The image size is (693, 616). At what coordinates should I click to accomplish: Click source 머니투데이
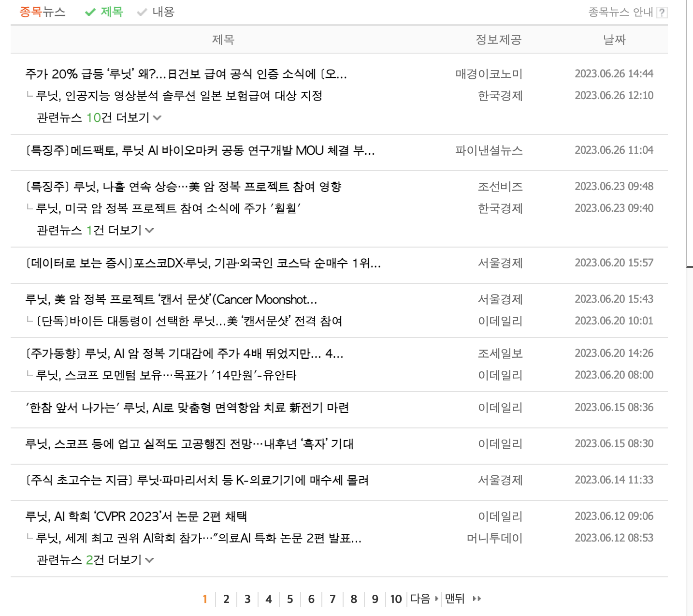(x=495, y=538)
